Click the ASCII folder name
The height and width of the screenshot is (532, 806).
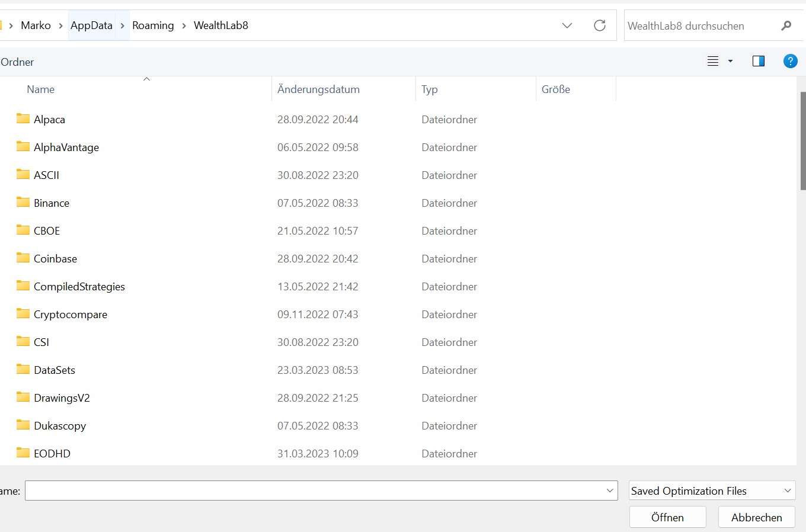pos(46,175)
